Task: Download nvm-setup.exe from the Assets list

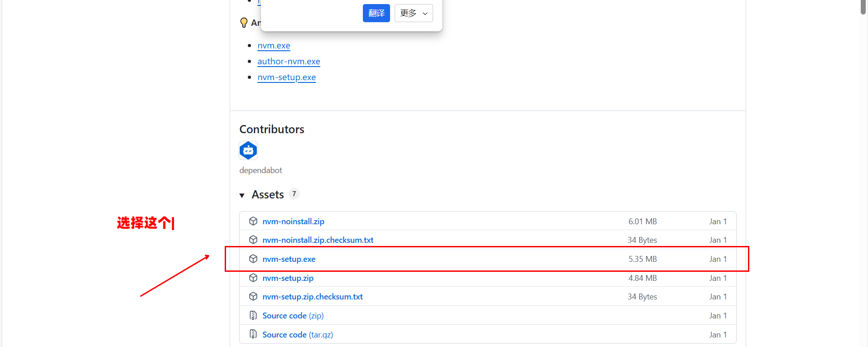Action: pyautogui.click(x=289, y=259)
